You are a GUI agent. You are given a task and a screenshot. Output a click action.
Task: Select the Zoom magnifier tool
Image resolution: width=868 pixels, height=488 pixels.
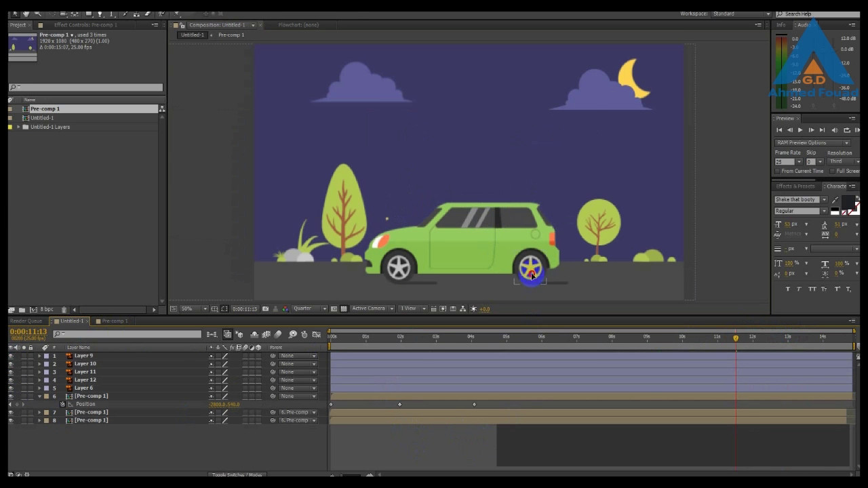pos(38,14)
